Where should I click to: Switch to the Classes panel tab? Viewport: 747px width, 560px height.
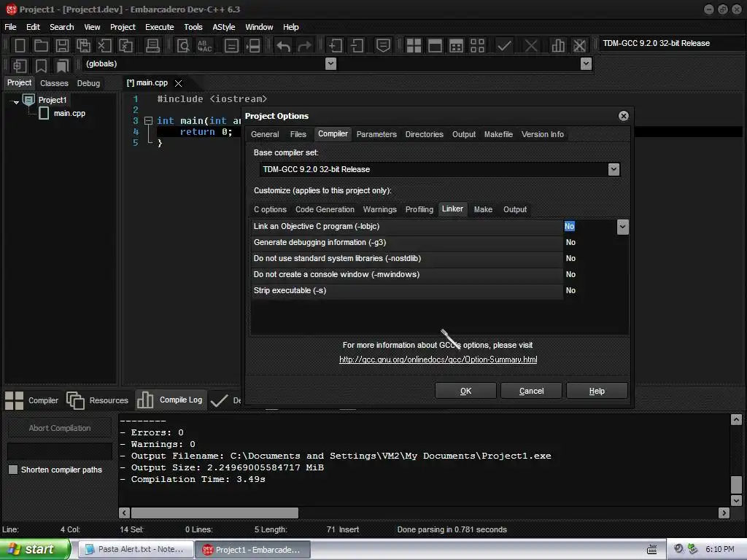pos(54,83)
